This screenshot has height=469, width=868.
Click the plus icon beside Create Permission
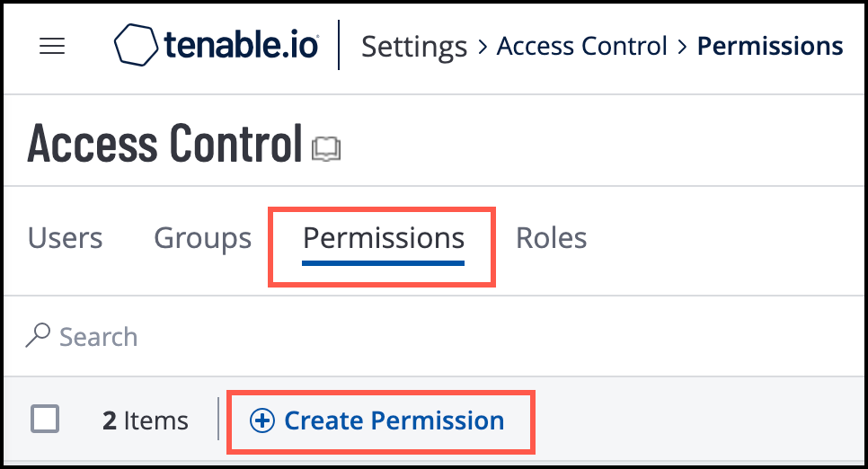[261, 420]
